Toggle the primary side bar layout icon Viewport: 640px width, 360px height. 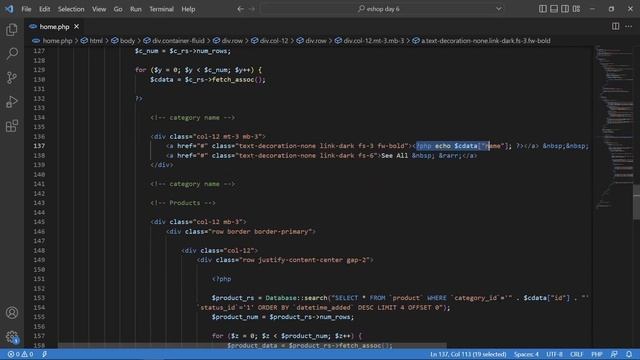click(542, 9)
